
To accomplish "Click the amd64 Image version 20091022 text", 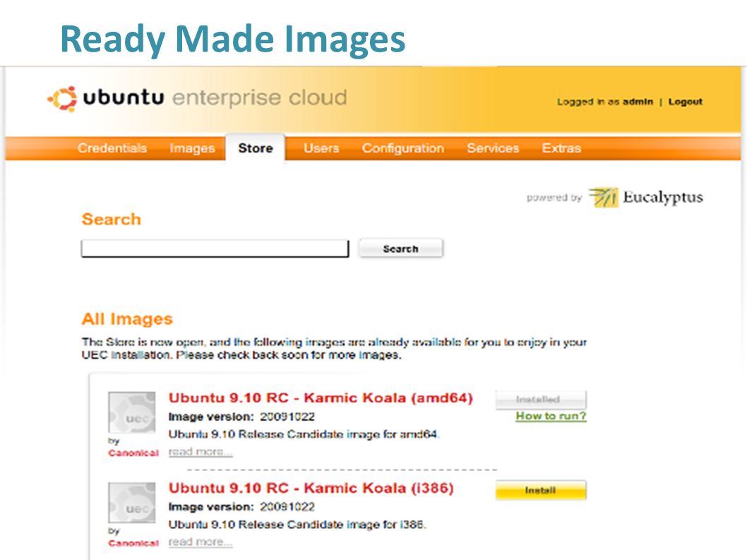I will (241, 417).
